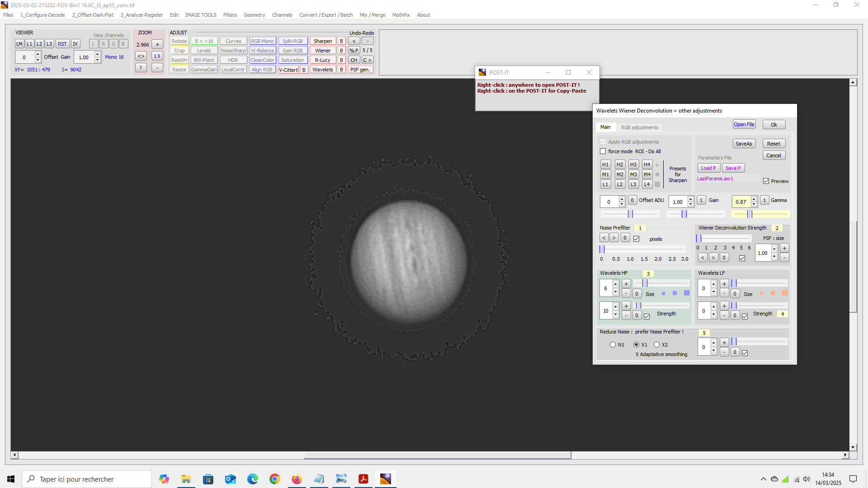The image size is (868, 488).
Task: Click the Reset button
Action: 774,144
